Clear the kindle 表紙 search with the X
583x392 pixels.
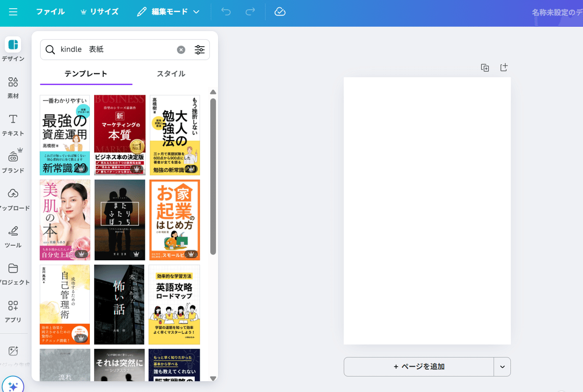[181, 50]
